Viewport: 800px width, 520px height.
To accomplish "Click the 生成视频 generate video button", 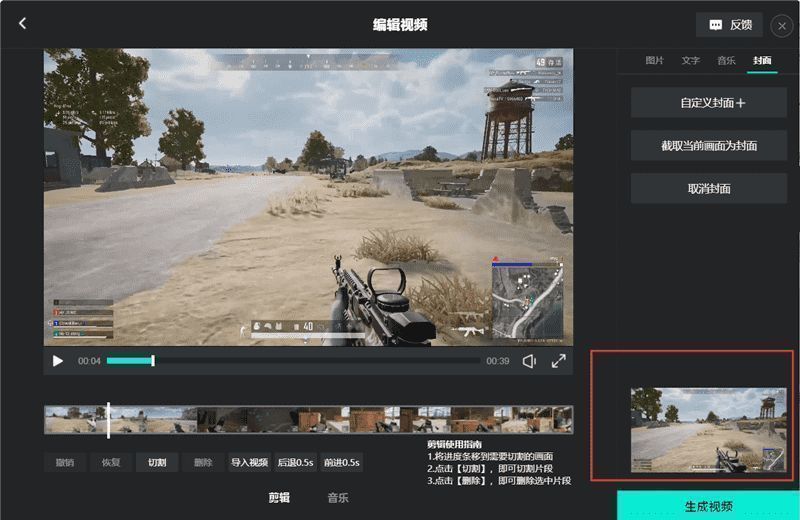I will [x=708, y=506].
